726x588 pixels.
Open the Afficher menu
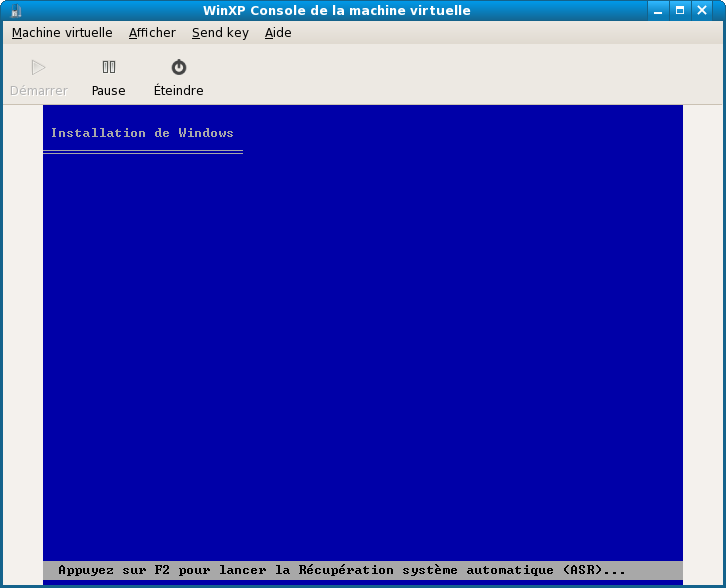[x=152, y=33]
